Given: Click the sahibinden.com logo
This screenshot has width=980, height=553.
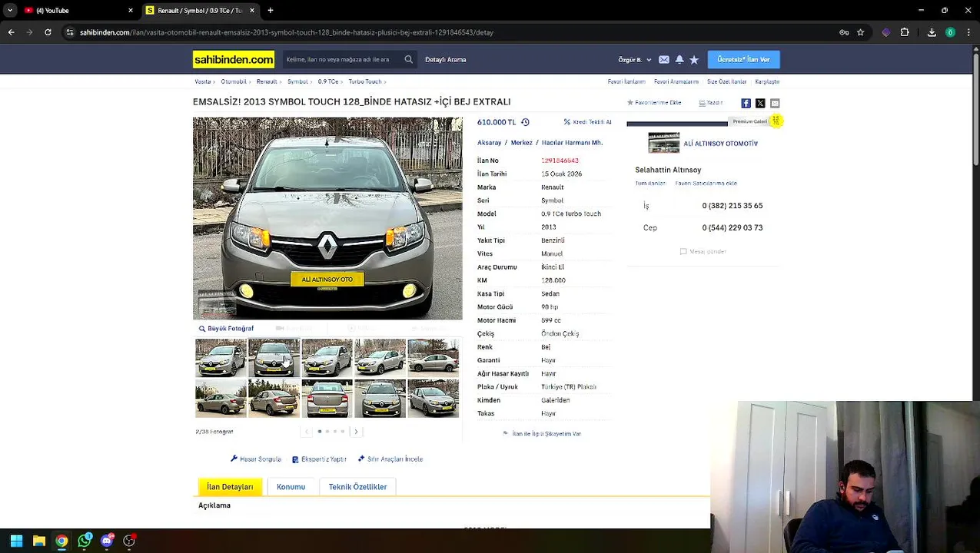Looking at the screenshot, I should (234, 59).
